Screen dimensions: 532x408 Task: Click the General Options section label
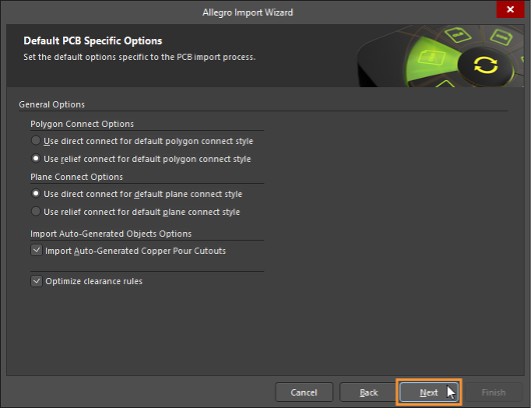pyautogui.click(x=52, y=104)
